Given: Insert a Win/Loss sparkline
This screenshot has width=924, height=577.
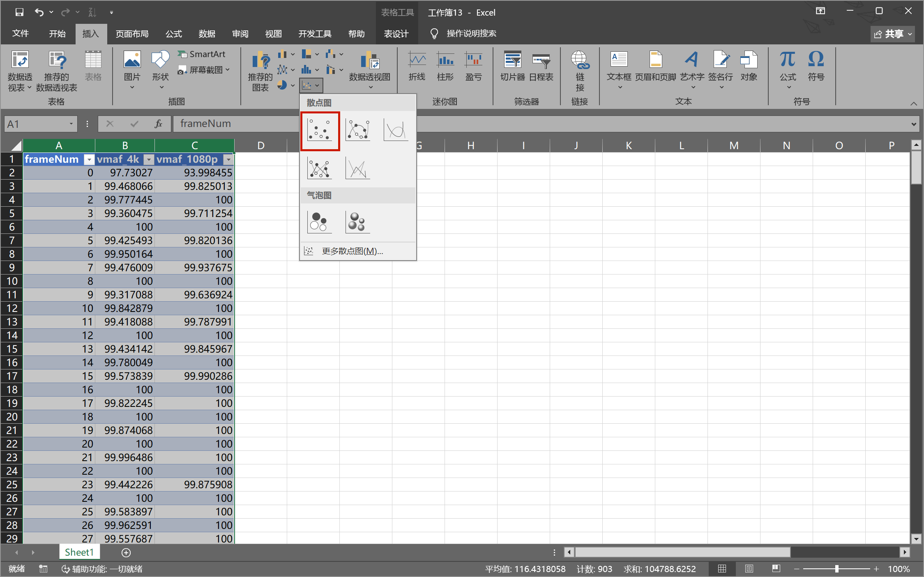Looking at the screenshot, I should click(474, 67).
